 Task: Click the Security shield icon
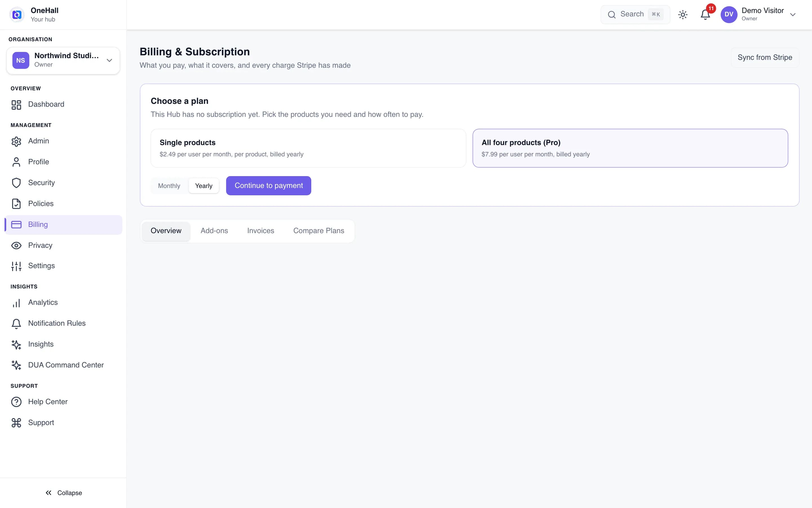click(16, 183)
